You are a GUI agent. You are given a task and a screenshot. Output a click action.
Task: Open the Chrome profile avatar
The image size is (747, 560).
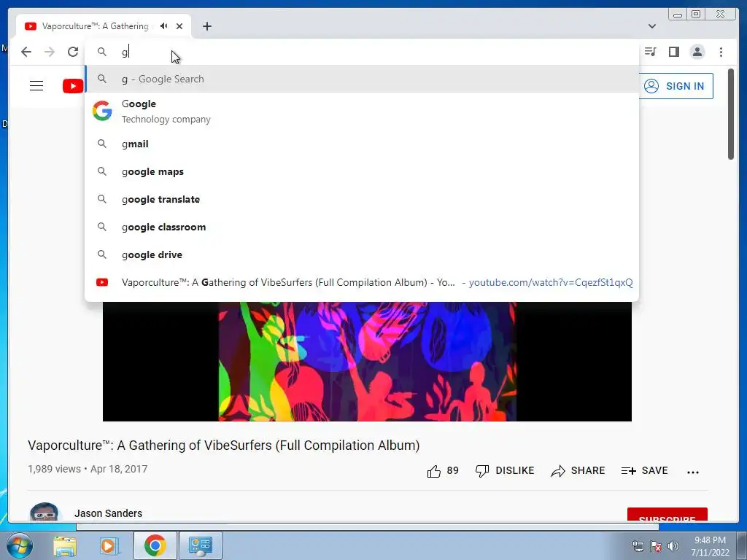point(697,52)
